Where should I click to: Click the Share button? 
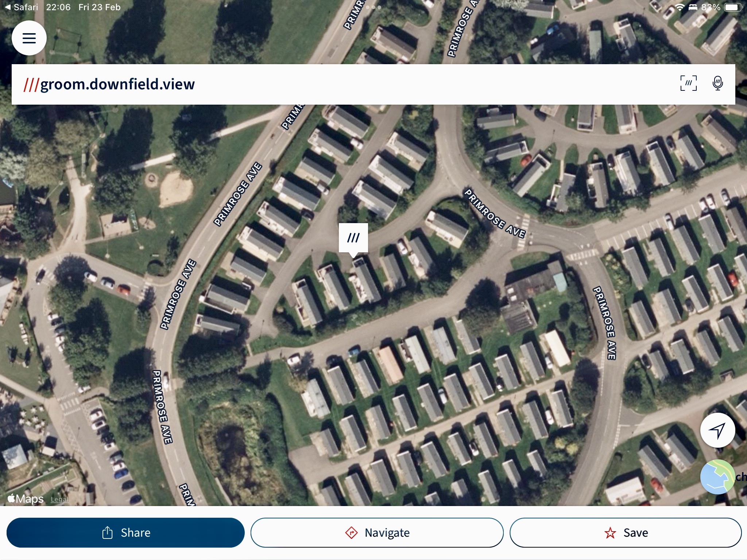coord(125,533)
